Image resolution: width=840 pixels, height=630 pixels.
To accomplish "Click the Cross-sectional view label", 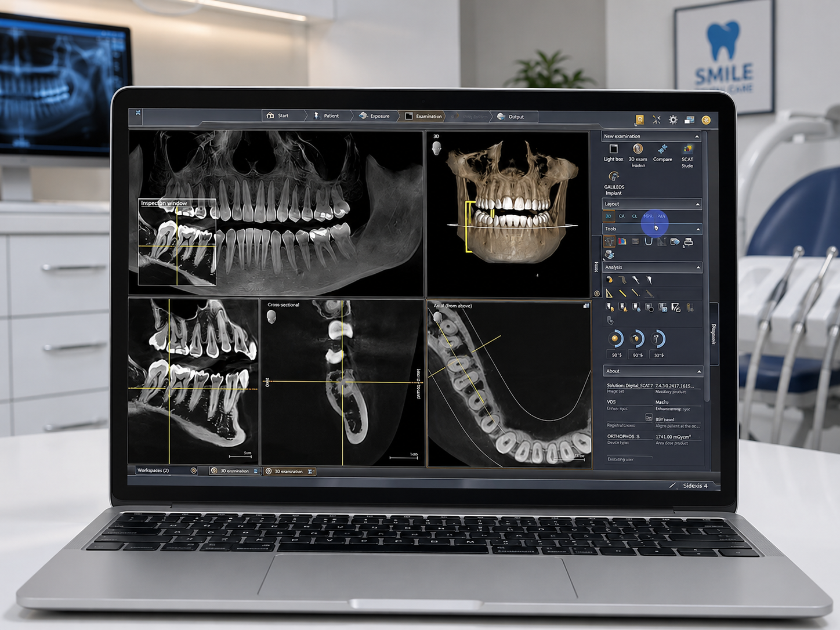I will [283, 305].
